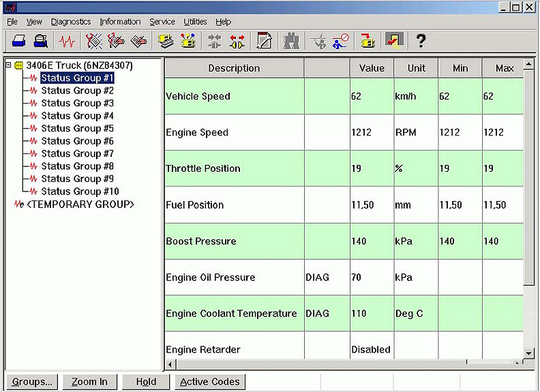This screenshot has width=540, height=392.
Task: Collapse the 3406E Truck tree node
Action: point(8,65)
